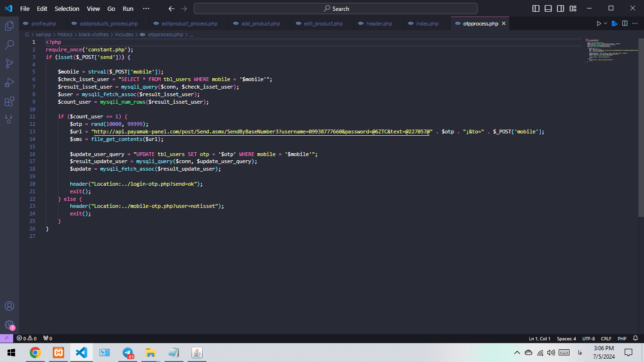Toggle the primary side bar layout button
Image resolution: width=644 pixels, height=362 pixels.
pos(536,8)
